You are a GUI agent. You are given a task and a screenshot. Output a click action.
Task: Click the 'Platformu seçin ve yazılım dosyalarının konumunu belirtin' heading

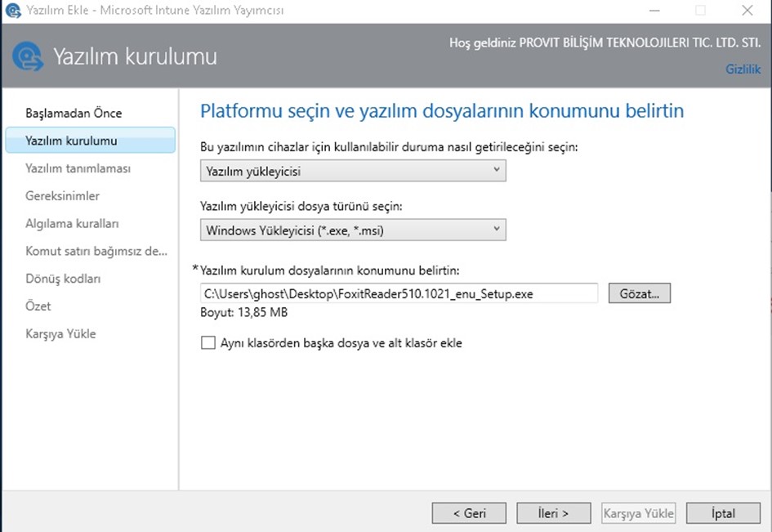[x=442, y=111]
